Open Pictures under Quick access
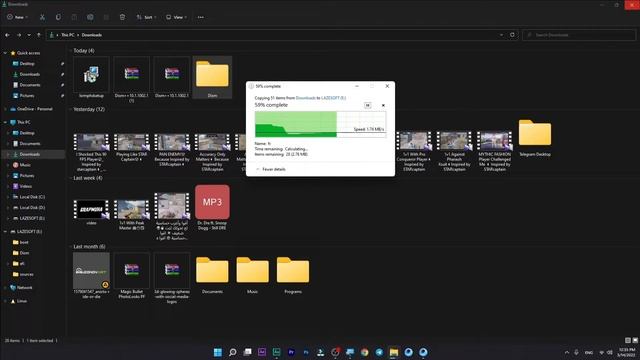Viewport: 640px width, 360px height. (x=27, y=96)
